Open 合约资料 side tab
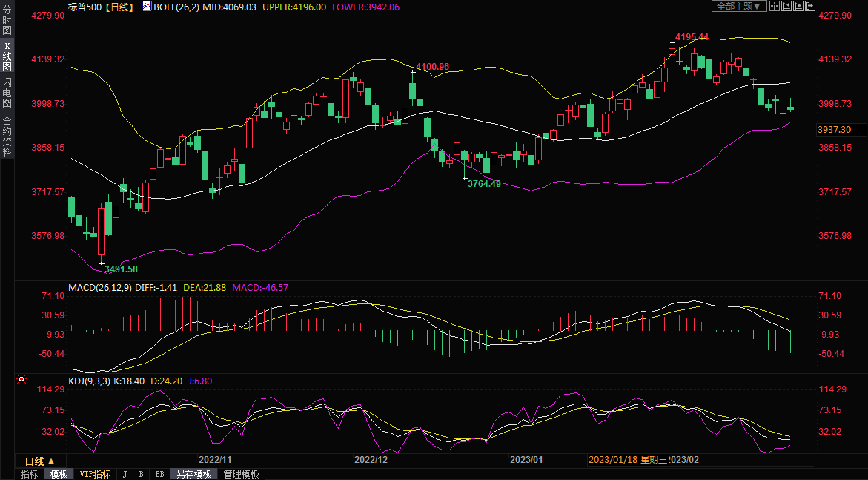The image size is (868, 480). click(7, 136)
